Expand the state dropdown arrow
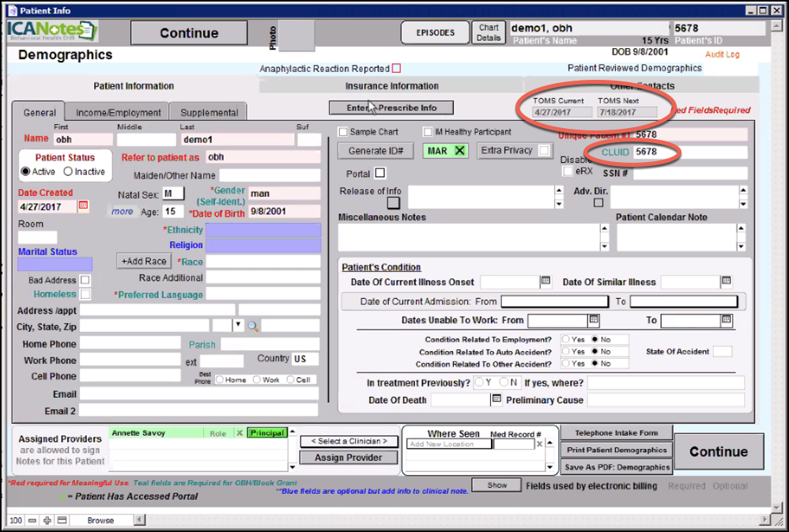Screen dimensions: 789x532 237,326
